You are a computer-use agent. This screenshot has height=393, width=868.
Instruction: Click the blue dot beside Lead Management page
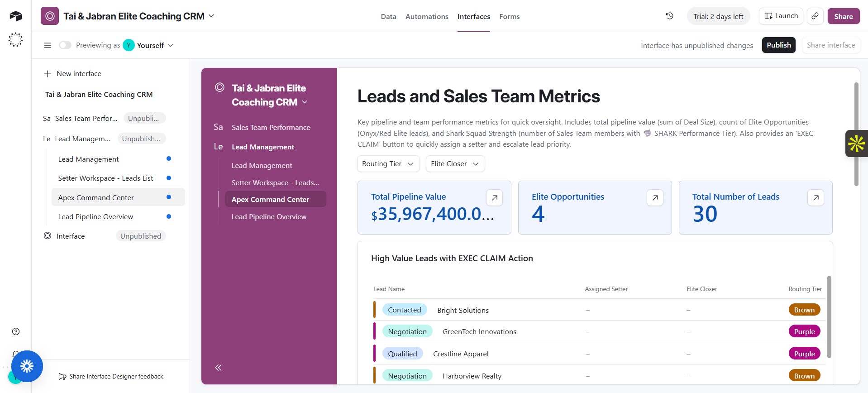coord(169,158)
